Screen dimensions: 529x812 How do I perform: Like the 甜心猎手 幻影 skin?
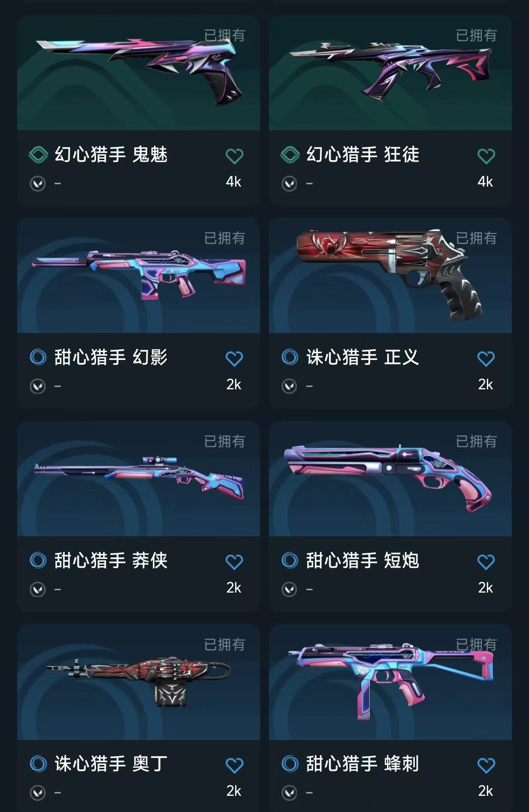234,359
